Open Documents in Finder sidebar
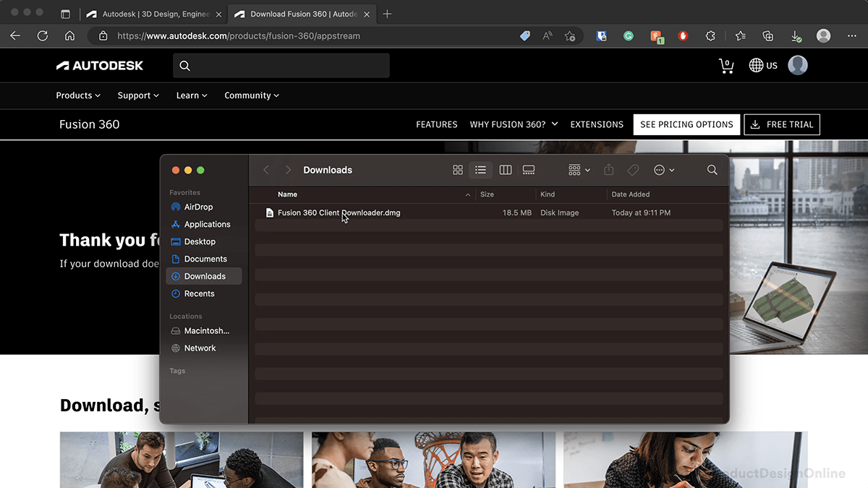868x488 pixels. coord(204,259)
